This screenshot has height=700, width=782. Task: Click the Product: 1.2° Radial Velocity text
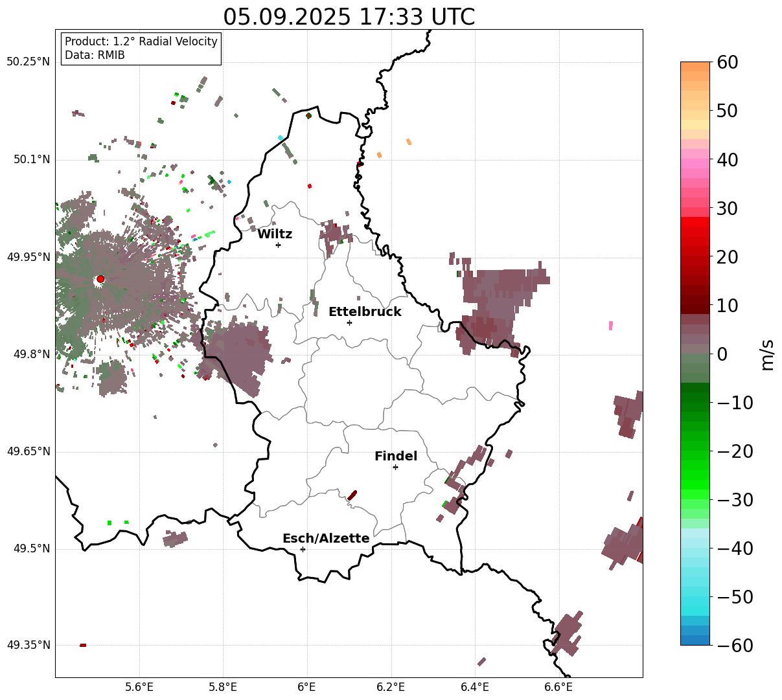[x=141, y=41]
